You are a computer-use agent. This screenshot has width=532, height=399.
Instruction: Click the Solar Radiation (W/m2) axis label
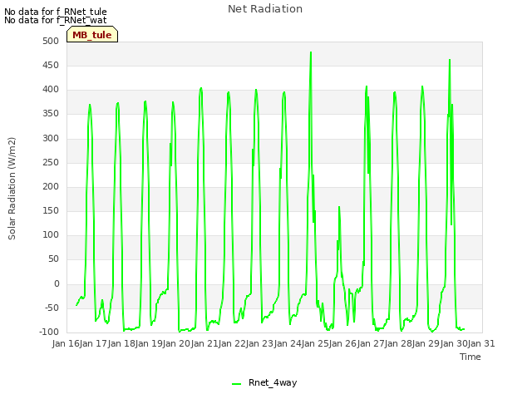(x=12, y=189)
